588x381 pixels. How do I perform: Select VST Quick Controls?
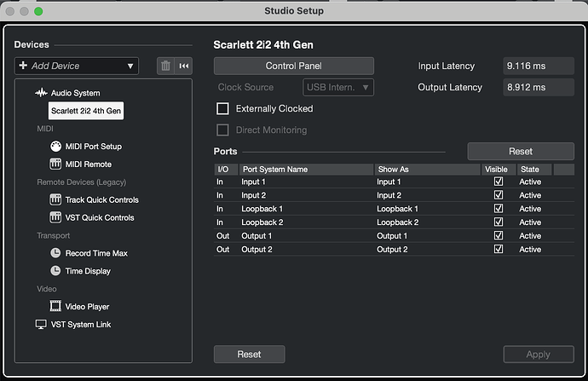[x=100, y=217]
